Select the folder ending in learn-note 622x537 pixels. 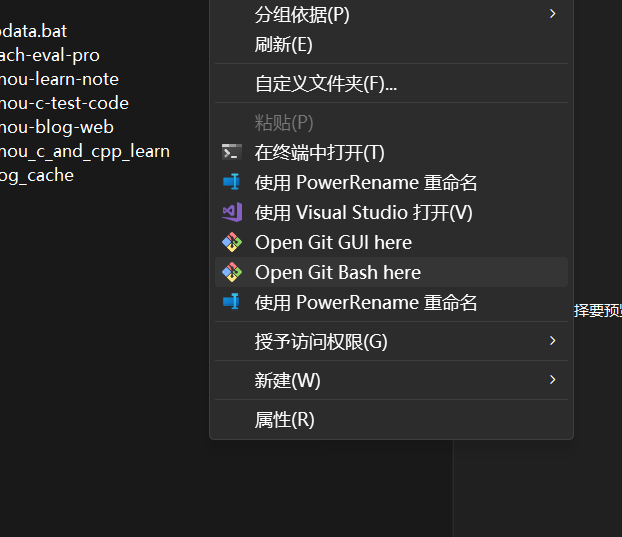59,79
